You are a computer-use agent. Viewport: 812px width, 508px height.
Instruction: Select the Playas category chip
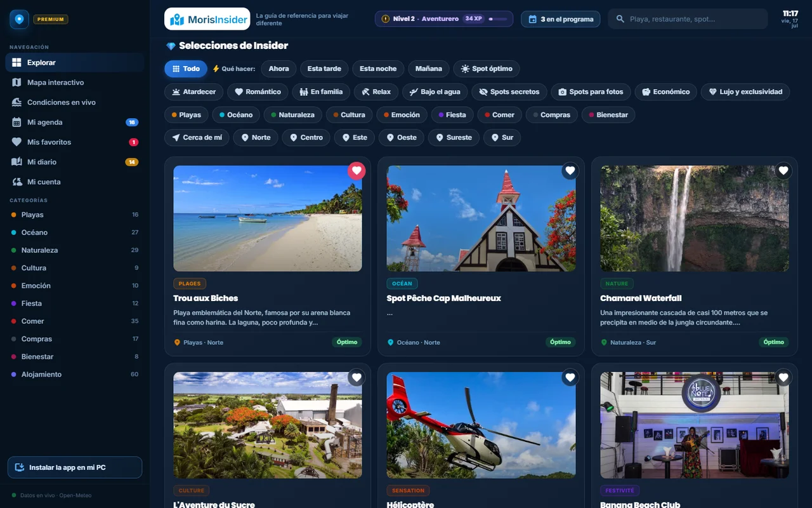click(x=186, y=115)
